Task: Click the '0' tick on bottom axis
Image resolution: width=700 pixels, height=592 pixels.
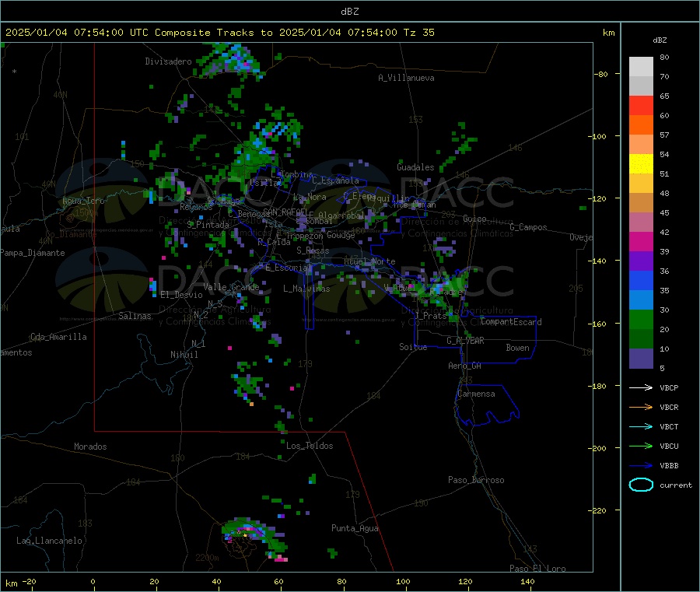Action: (x=93, y=581)
